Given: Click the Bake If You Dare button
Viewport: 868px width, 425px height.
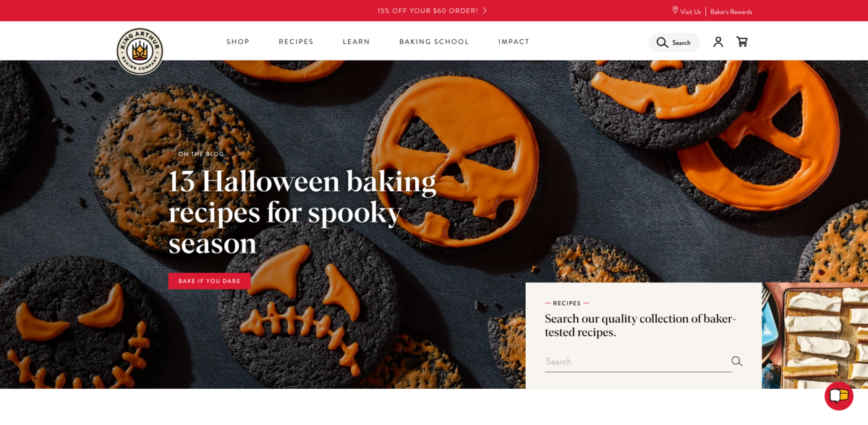Looking at the screenshot, I should pos(210,281).
